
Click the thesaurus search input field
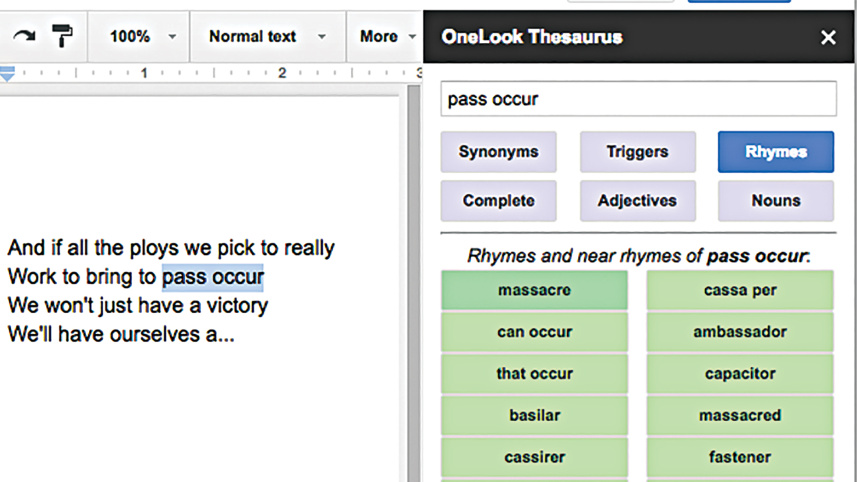pos(638,99)
